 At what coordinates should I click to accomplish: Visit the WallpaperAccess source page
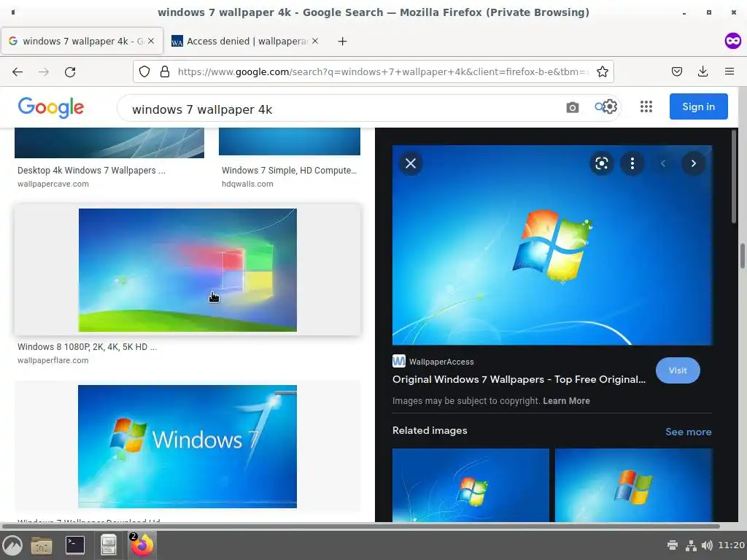coord(678,370)
